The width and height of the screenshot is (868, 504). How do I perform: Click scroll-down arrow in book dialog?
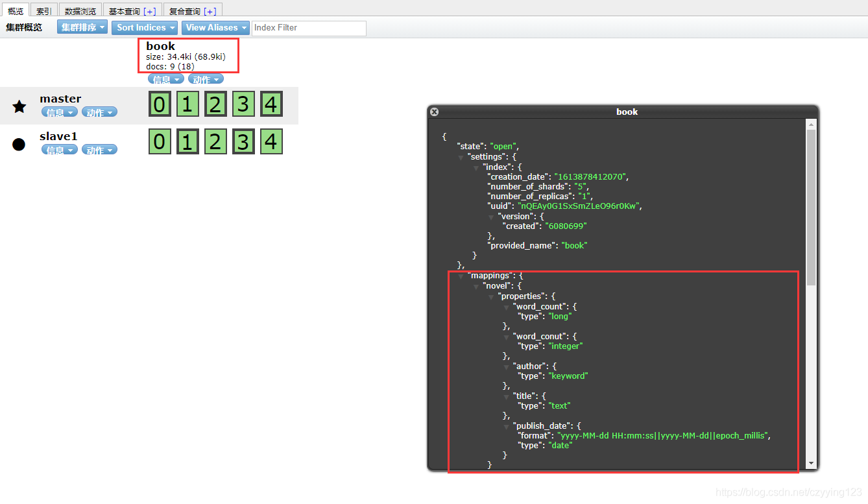(811, 463)
